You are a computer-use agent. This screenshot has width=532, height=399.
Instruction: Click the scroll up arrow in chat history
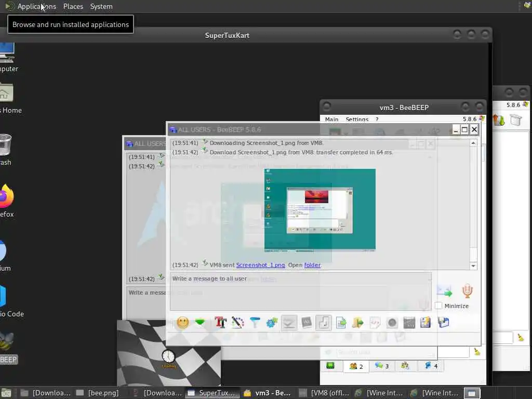tap(473, 143)
